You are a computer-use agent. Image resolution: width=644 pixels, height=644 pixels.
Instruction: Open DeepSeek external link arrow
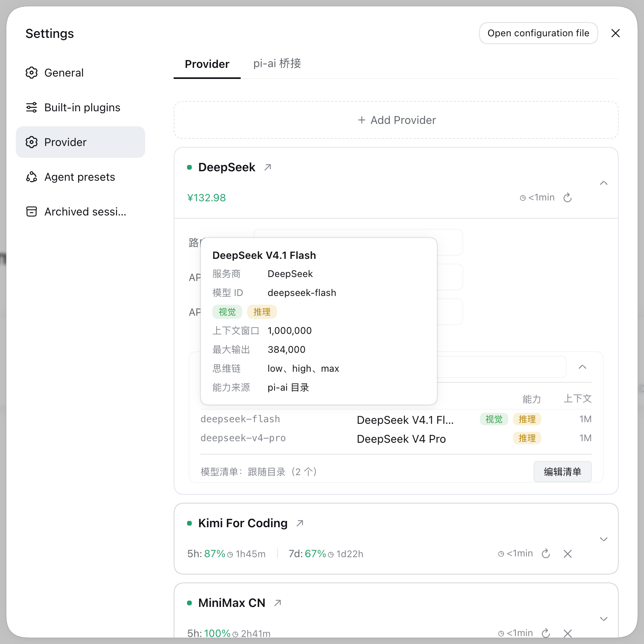tap(268, 167)
